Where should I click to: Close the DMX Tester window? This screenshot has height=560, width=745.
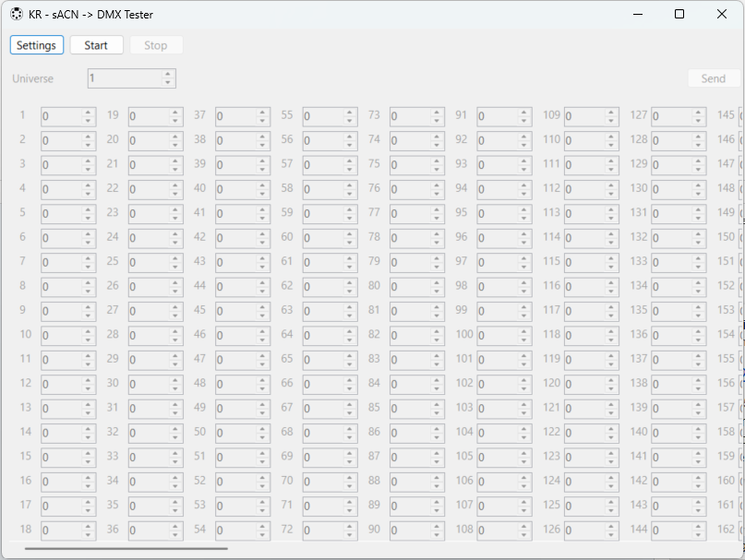[x=722, y=14]
